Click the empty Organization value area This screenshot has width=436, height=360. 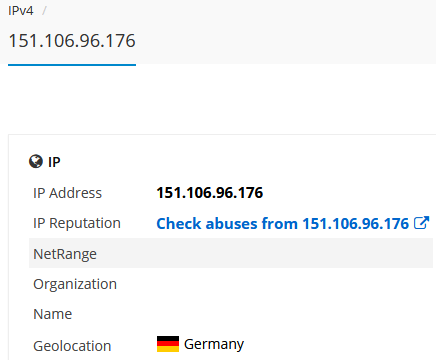[x=293, y=284]
